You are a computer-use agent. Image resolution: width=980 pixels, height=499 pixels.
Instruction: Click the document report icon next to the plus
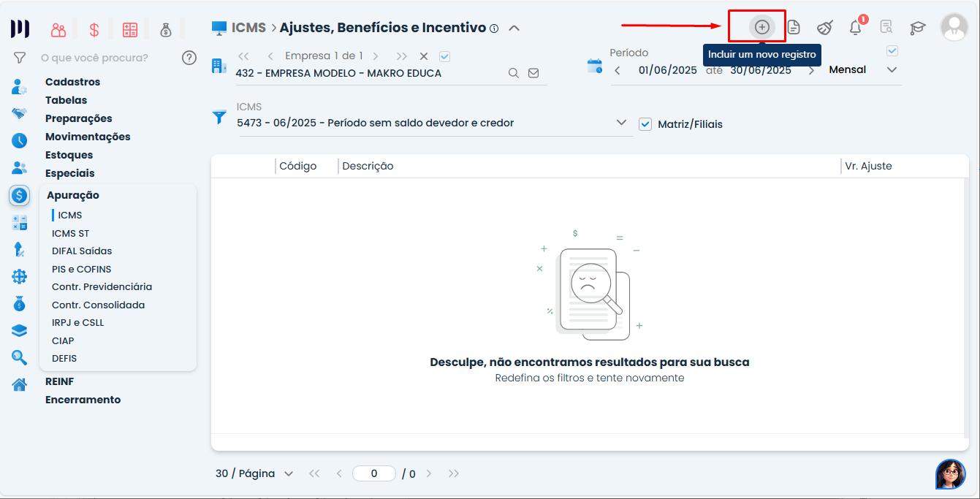pos(794,26)
